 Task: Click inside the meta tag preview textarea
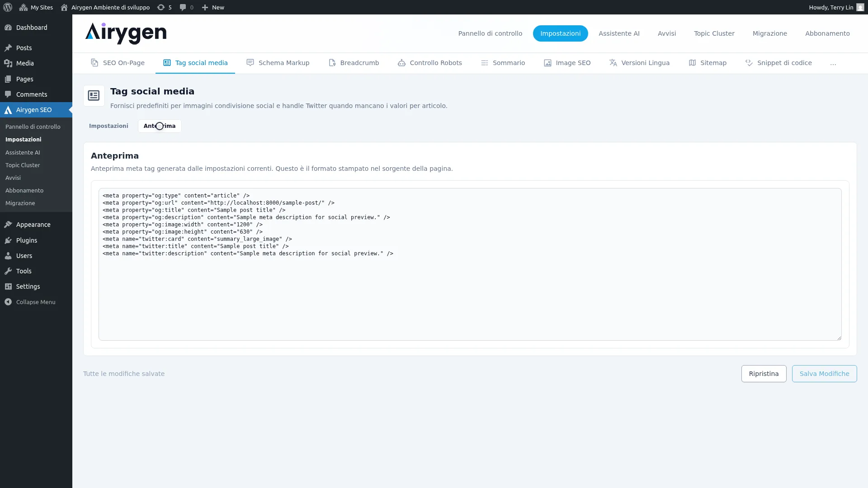point(470,264)
